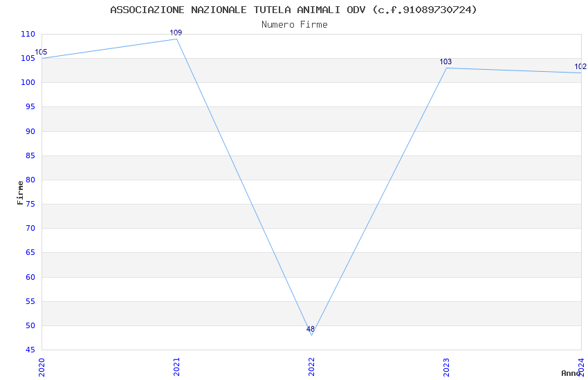The height and width of the screenshot is (380, 588).
Task: Click the x-axis year label 2024
Action: [581, 368]
